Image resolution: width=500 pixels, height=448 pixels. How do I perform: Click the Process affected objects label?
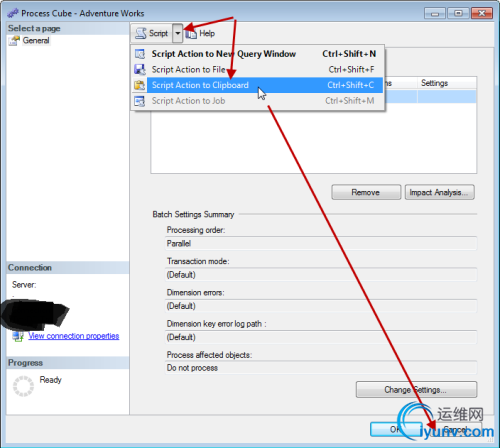[209, 355]
